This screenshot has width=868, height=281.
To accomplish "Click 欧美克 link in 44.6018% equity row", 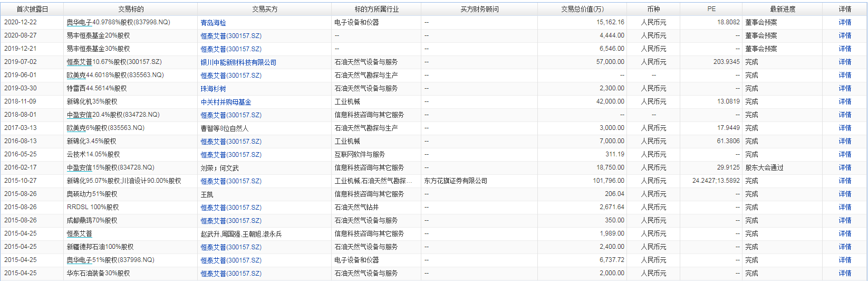I will [x=76, y=75].
